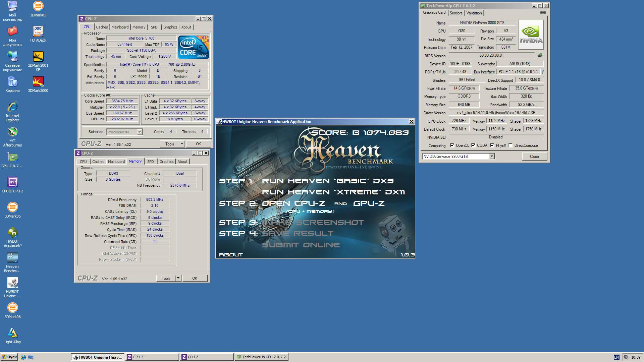Select HWBOT Unigine Heaven taskbar button
Image resolution: width=644 pixels, height=362 pixels.
click(x=97, y=357)
